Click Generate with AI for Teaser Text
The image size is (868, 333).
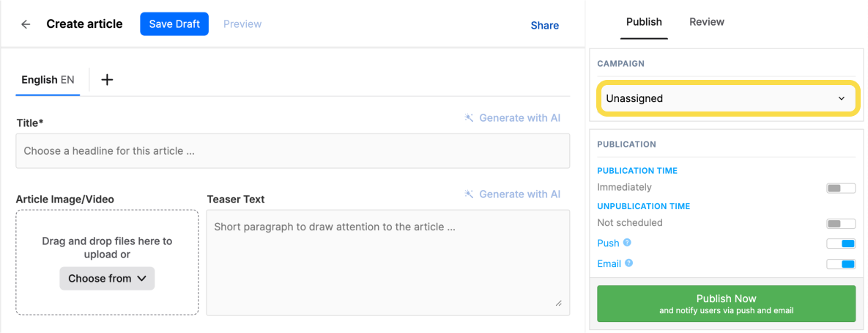513,194
